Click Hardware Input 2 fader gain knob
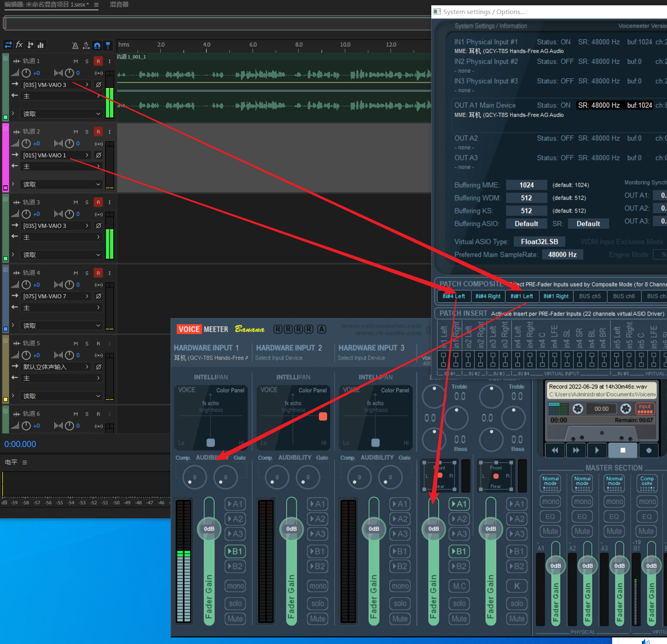This screenshot has width=667, height=644. point(291,529)
